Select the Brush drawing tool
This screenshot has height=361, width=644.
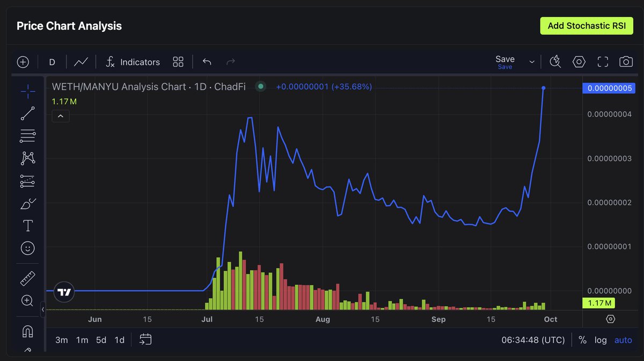[27, 203]
